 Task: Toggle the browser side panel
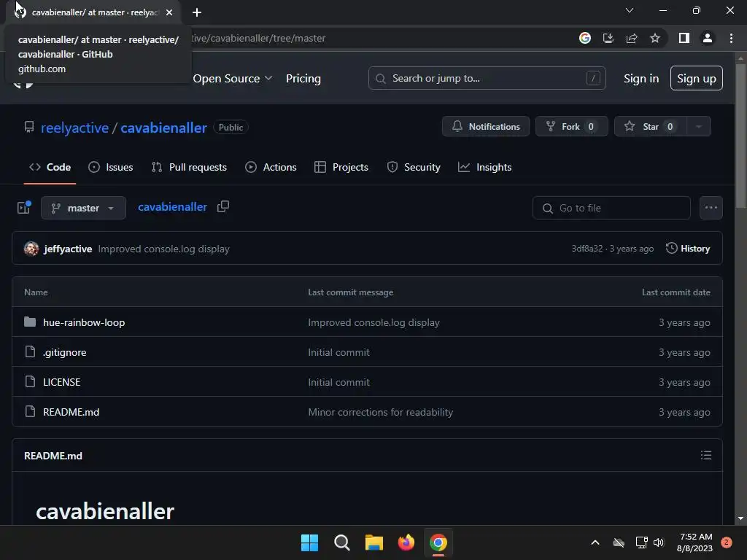[x=684, y=38]
